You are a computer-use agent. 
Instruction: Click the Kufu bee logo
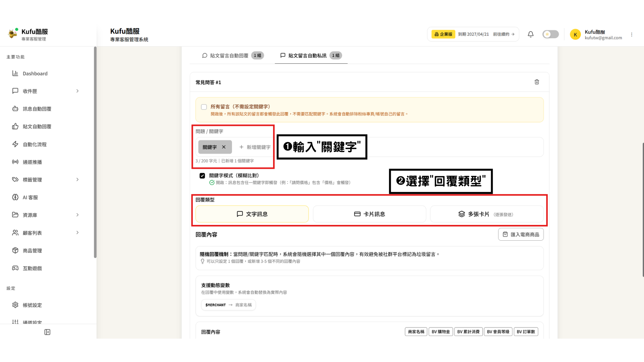[13, 34]
